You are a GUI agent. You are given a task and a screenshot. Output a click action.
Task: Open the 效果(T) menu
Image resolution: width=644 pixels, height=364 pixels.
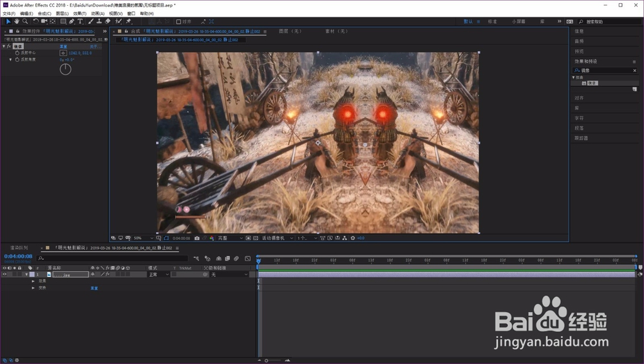pyautogui.click(x=80, y=14)
